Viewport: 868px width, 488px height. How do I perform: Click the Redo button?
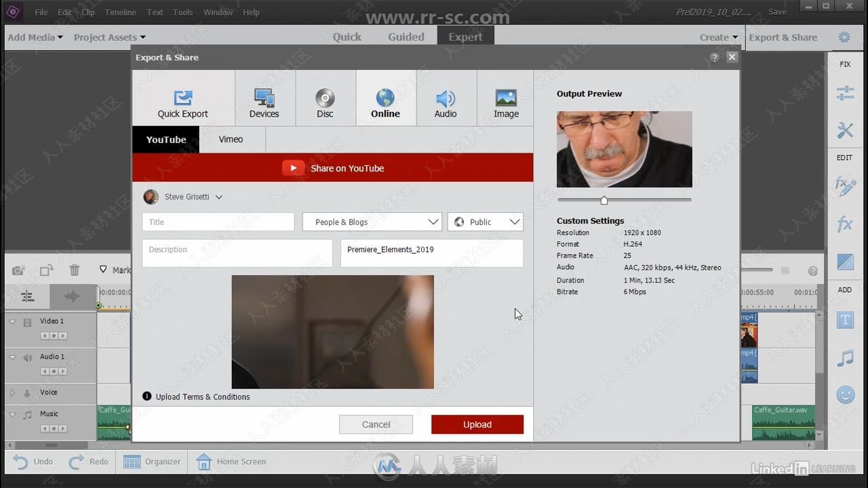(x=89, y=462)
